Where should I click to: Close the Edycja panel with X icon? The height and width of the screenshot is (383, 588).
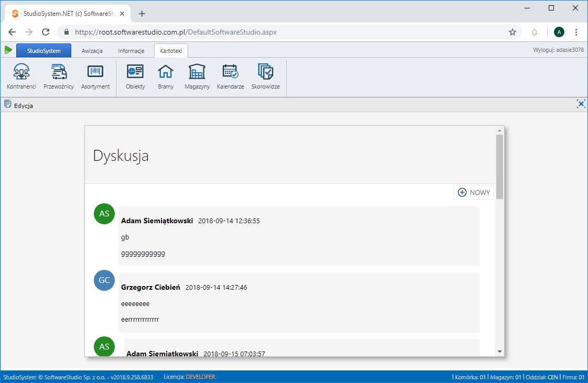[x=581, y=104]
